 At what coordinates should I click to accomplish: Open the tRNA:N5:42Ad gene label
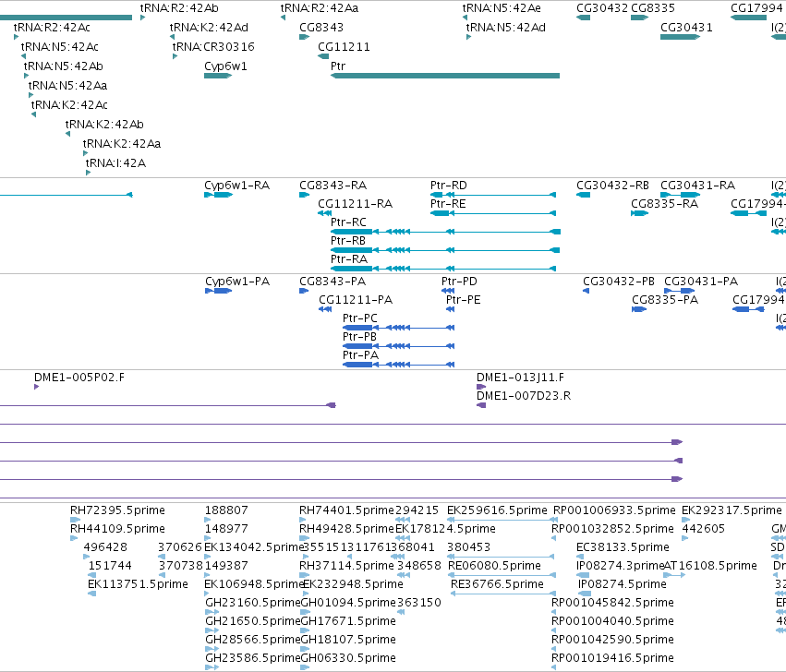506,28
